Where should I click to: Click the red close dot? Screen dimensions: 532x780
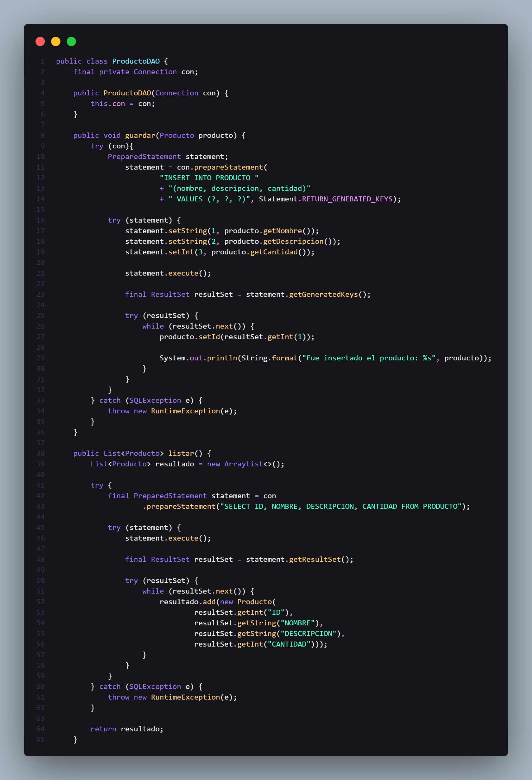click(x=40, y=41)
